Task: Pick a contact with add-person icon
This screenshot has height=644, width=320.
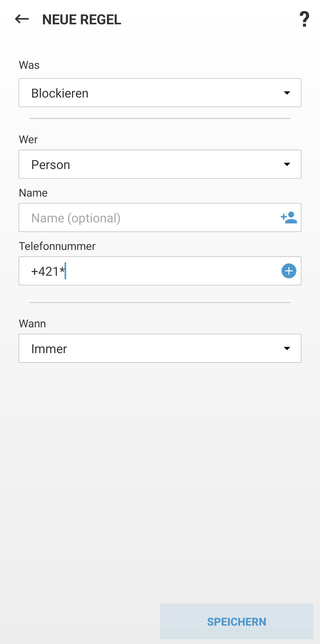Action: pos(289,218)
